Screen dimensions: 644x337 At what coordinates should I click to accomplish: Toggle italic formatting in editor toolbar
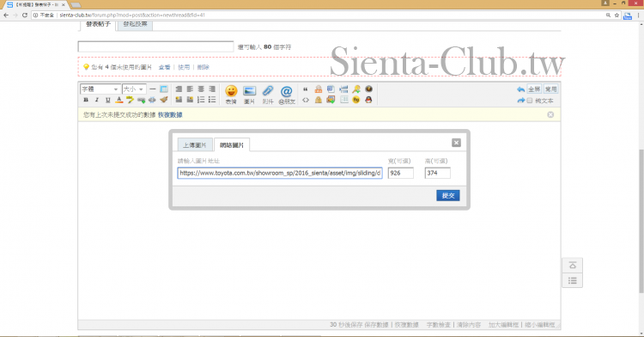[x=97, y=100]
